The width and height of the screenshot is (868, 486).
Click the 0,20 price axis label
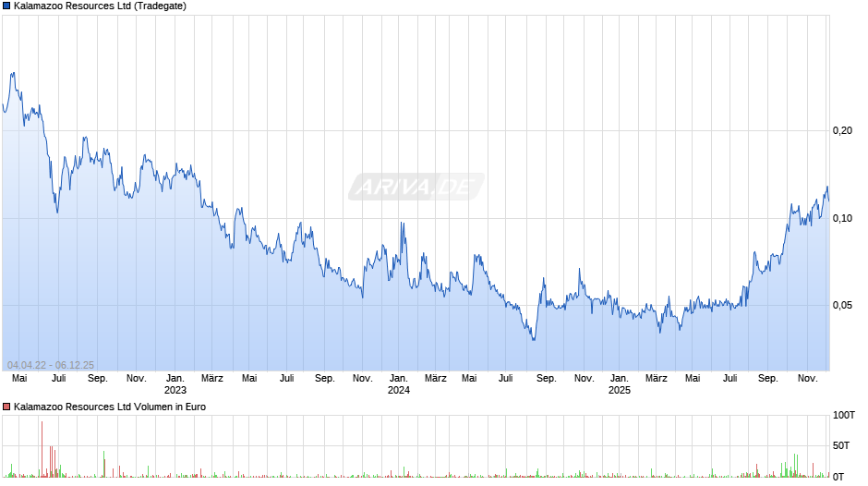842,131
